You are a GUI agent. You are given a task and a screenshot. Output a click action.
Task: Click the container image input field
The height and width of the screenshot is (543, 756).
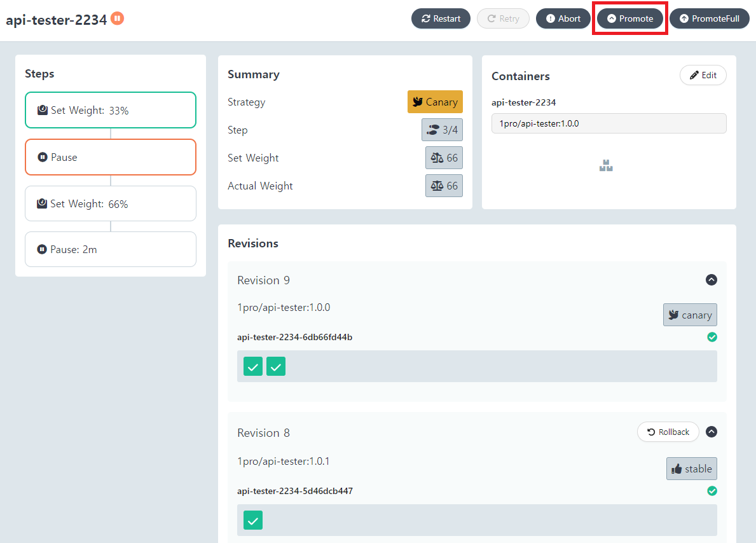[609, 123]
